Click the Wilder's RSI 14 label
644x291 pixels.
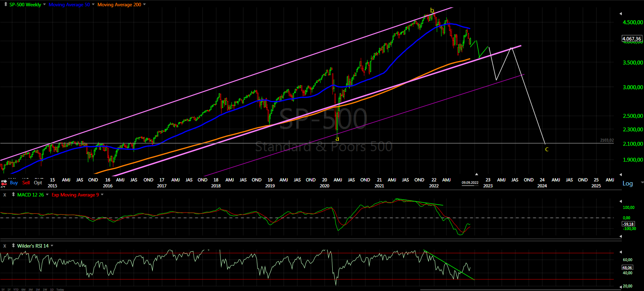pos(33,246)
